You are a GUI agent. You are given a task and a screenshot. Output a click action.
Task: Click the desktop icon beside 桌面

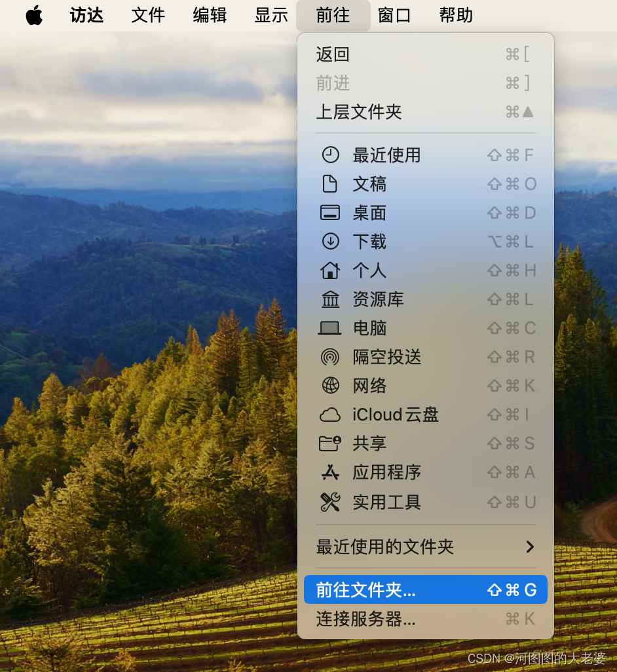[x=330, y=213]
